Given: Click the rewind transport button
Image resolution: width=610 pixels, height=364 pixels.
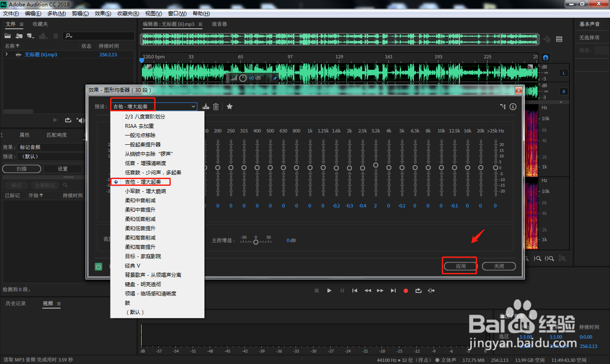Looking at the screenshot, I should pos(368,291).
